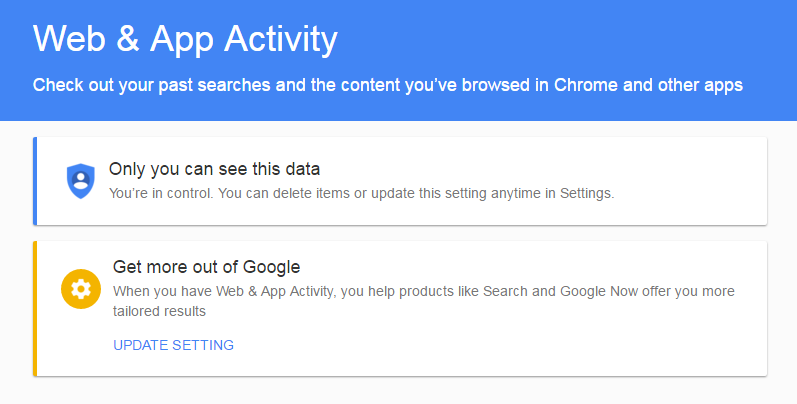Click 'Get more out of Google' heading
Viewport: 797px width, 404px height.
click(206, 267)
